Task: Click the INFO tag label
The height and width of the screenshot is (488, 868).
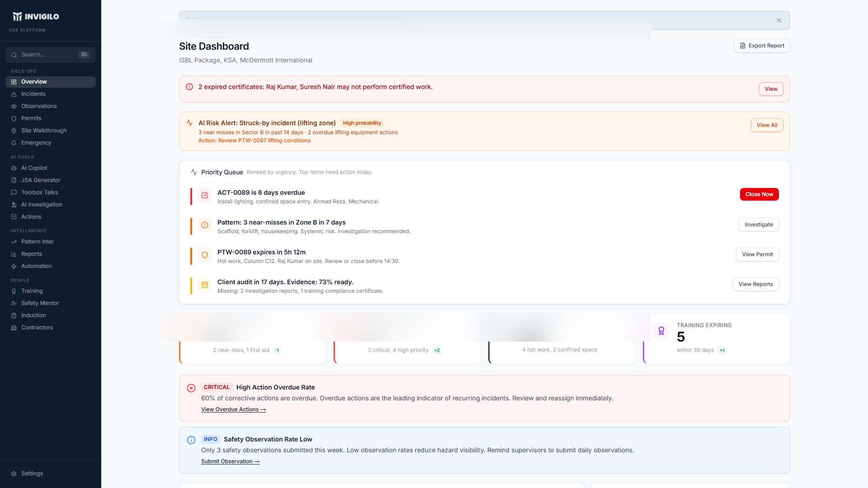Action: point(210,439)
